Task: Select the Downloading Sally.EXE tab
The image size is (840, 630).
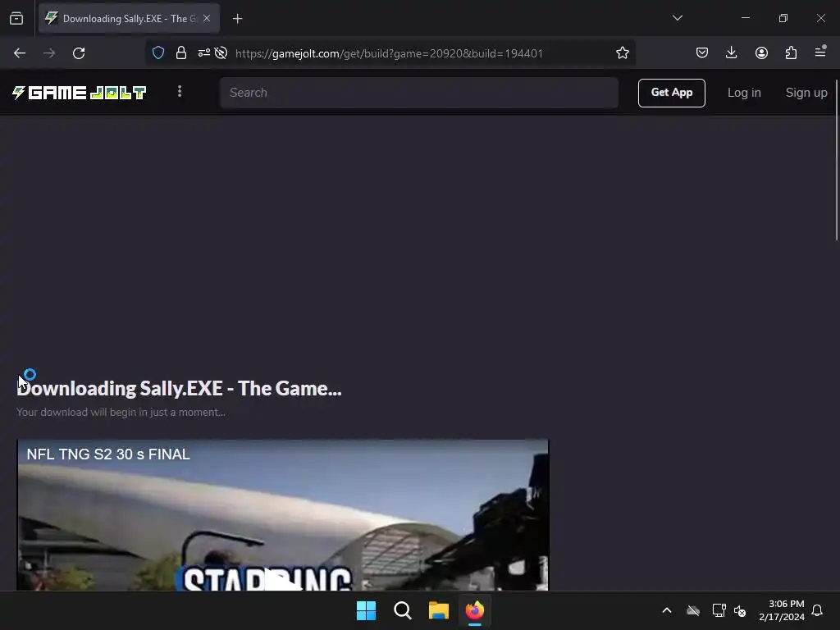Action: [x=129, y=18]
